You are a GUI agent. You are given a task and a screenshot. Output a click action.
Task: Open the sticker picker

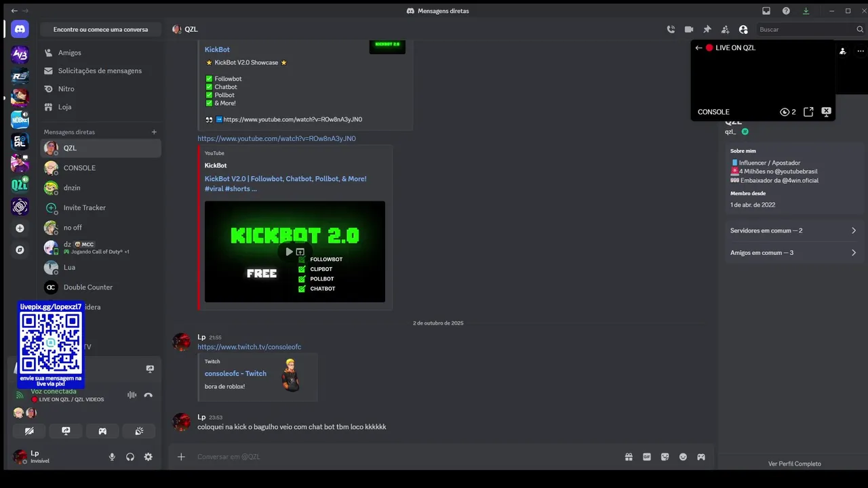[x=665, y=457]
